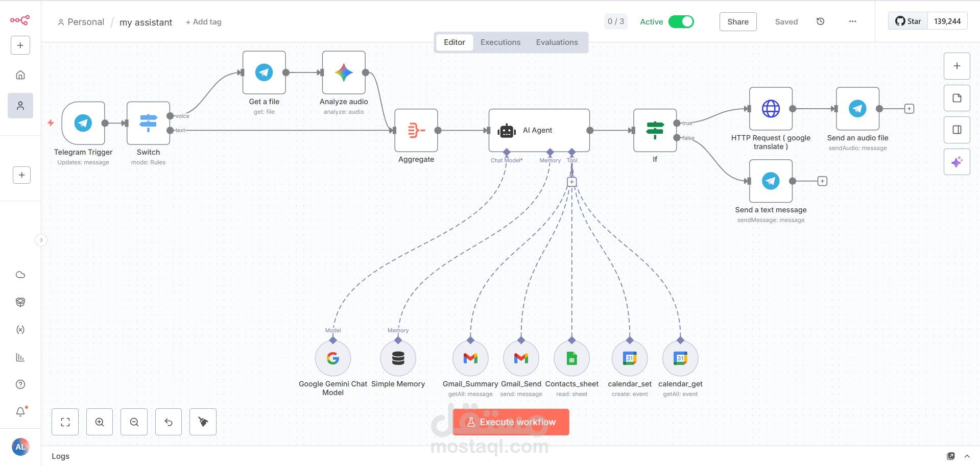Open the Personal user icon in sidebar
The width and height of the screenshot is (980, 466).
click(20, 106)
